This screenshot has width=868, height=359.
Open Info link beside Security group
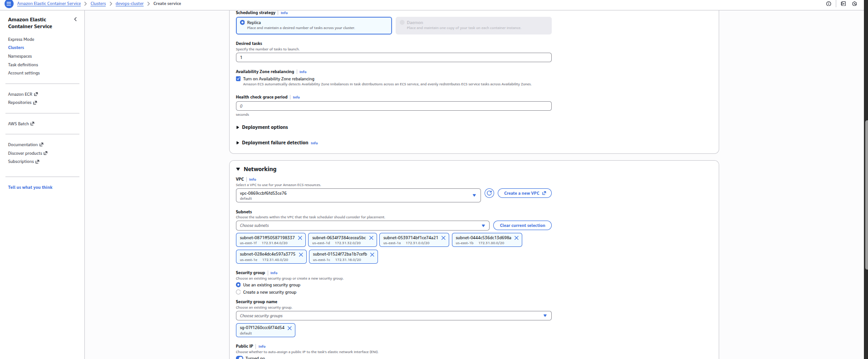[274, 273]
